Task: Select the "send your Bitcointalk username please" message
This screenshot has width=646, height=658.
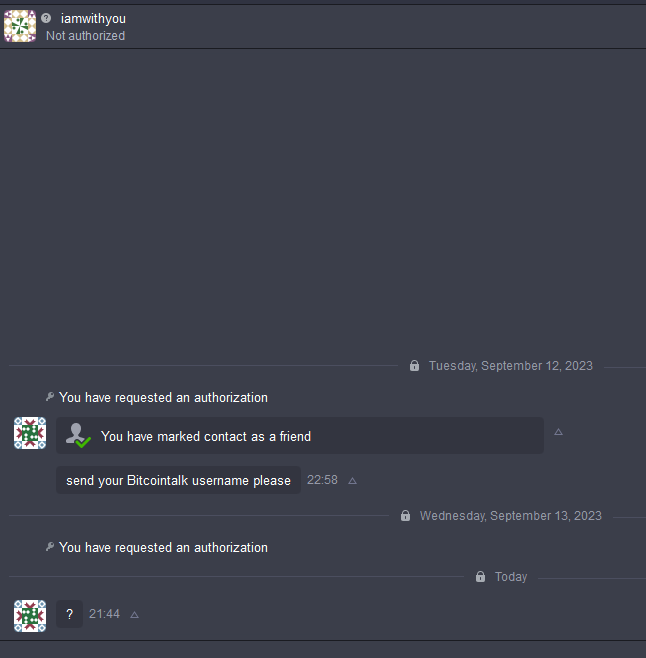Action: pos(178,480)
